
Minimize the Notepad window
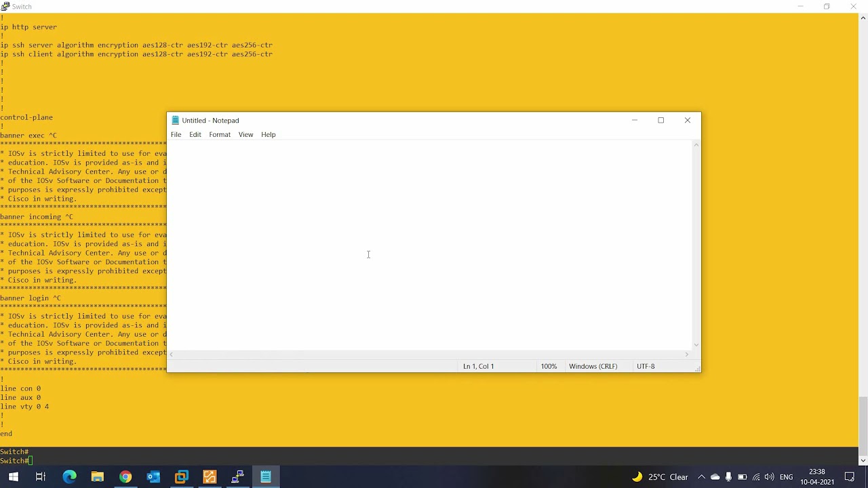pyautogui.click(x=635, y=121)
